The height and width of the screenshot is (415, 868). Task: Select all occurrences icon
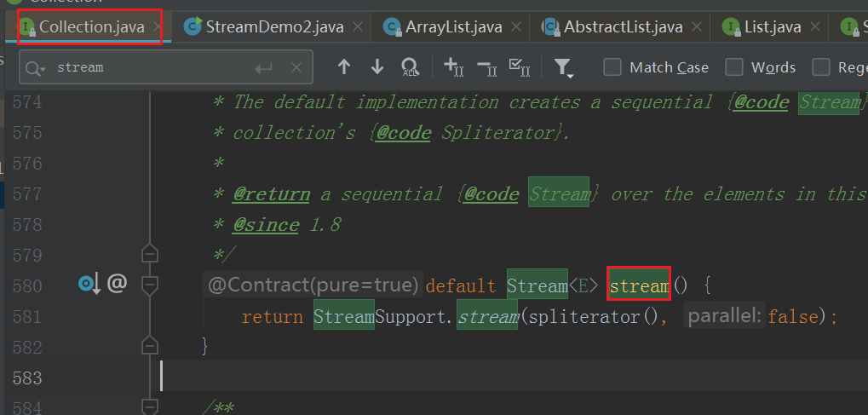click(520, 67)
